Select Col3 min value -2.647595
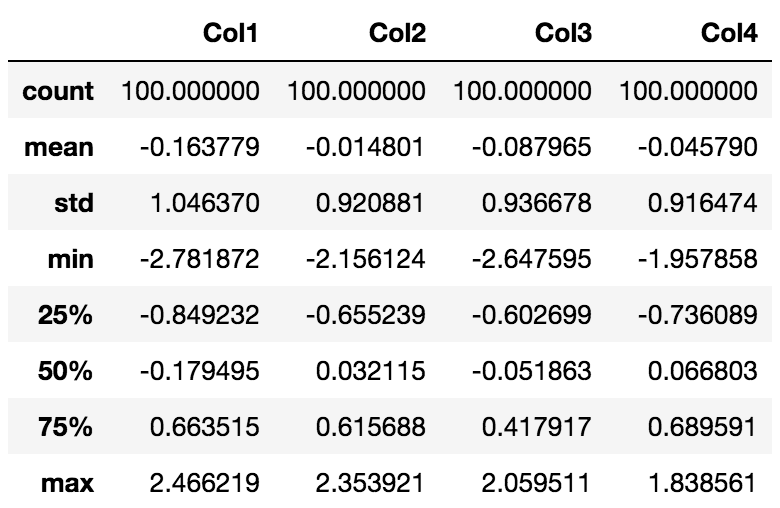The height and width of the screenshot is (508, 780). [532, 259]
